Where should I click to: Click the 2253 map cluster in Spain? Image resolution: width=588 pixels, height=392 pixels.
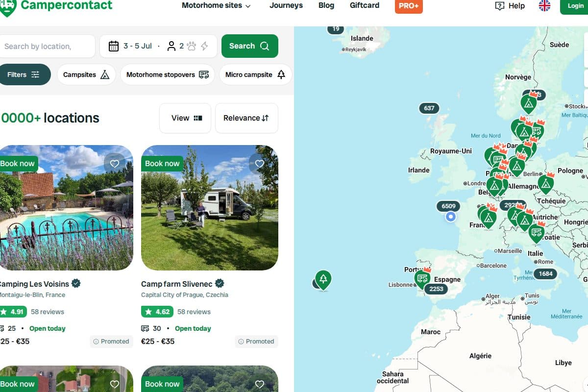[x=436, y=289]
